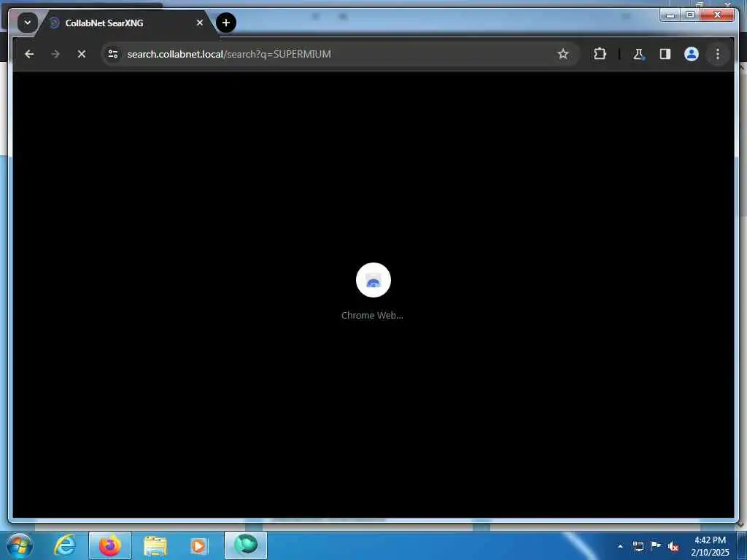Open a new tab with plus button
The width and height of the screenshot is (747, 560).
pos(226,23)
